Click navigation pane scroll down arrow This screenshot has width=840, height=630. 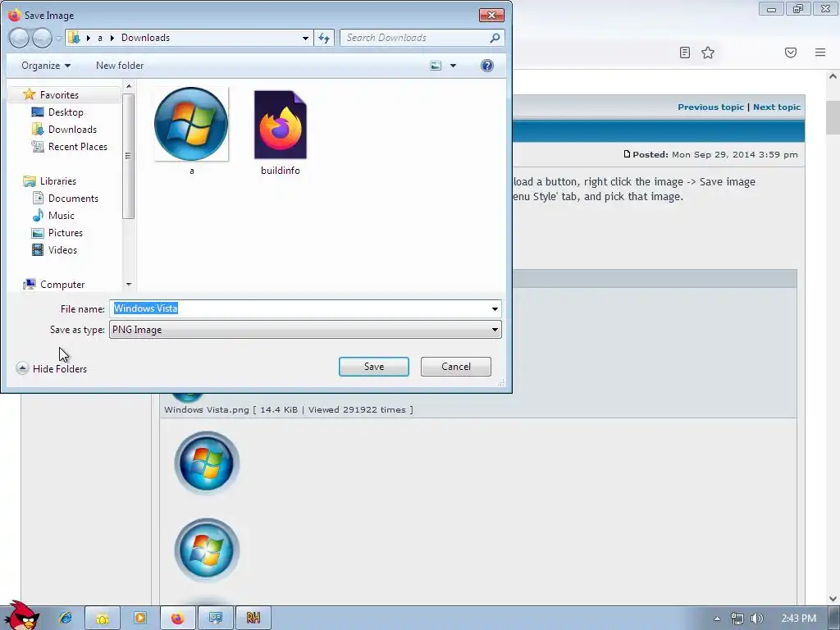(129, 285)
